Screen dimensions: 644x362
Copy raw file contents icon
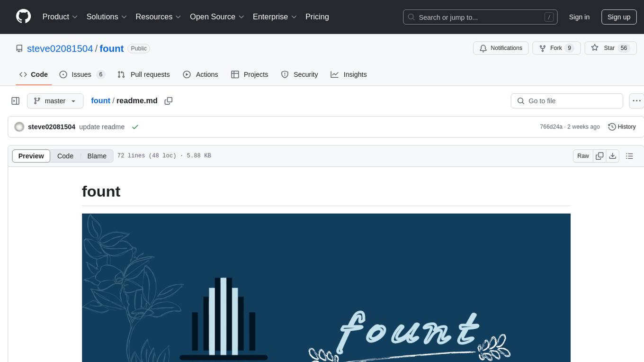click(599, 156)
